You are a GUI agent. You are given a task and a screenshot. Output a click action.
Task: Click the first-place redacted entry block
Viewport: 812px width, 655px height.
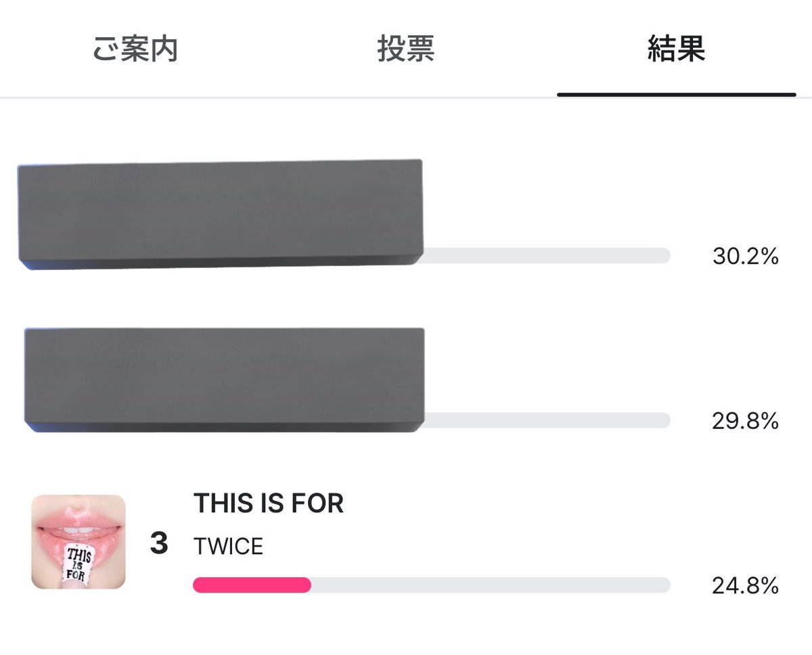tap(220, 214)
